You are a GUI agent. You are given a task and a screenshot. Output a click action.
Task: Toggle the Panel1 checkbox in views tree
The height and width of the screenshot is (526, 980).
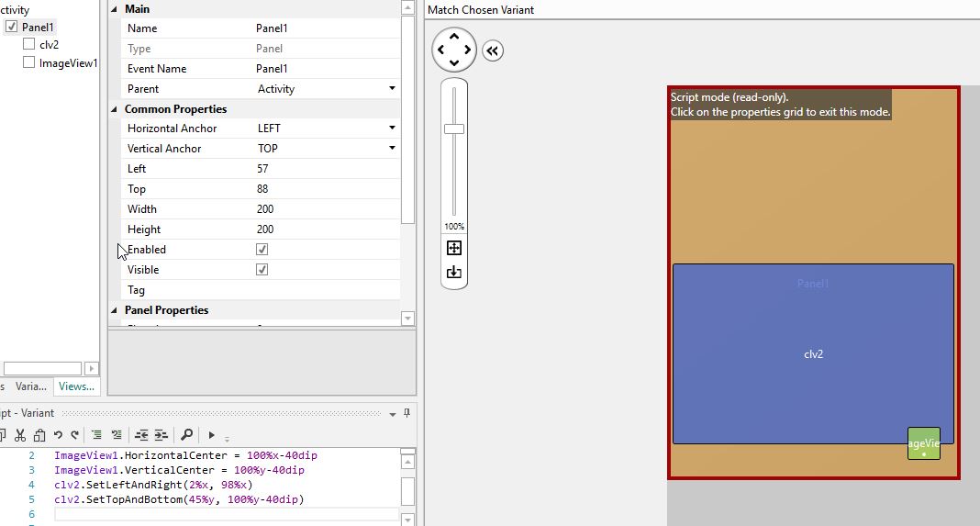coord(11,27)
